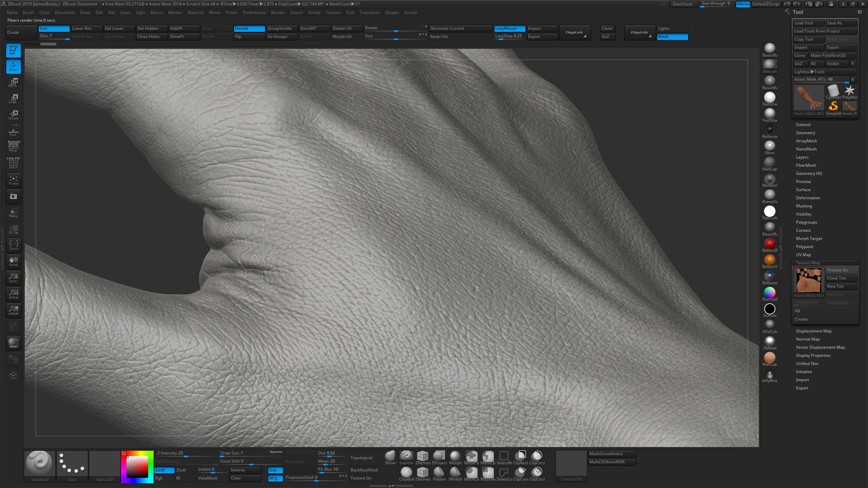The image size is (868, 488).
Task: Expand the Geometry subpalette
Action: (806, 133)
